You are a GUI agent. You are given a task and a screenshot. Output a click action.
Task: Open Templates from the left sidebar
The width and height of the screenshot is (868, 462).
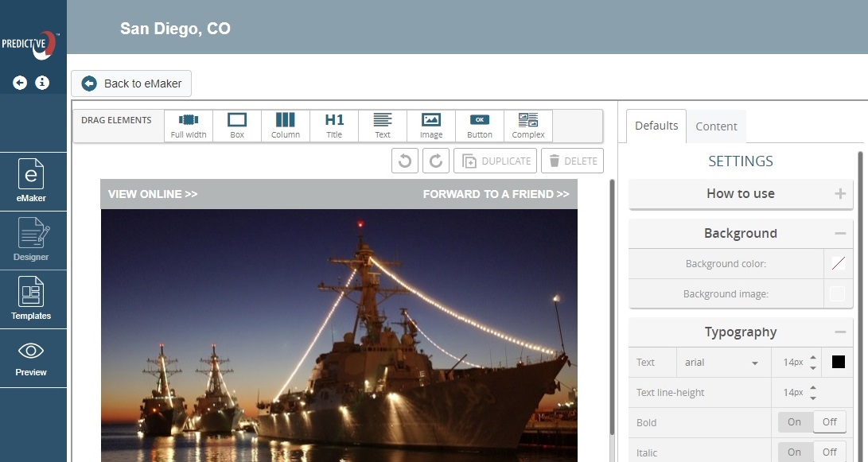click(31, 299)
